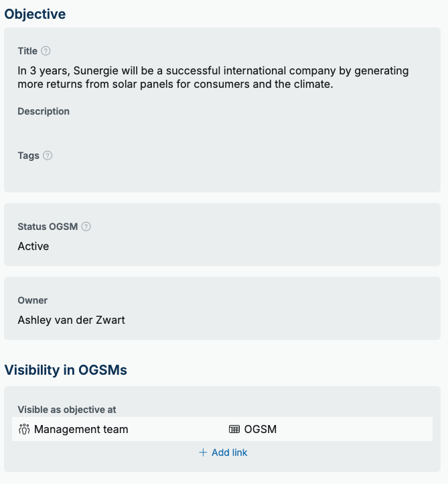Viewport: 448px width, 484px height.
Task: Click the Owner label
Action: (32, 300)
